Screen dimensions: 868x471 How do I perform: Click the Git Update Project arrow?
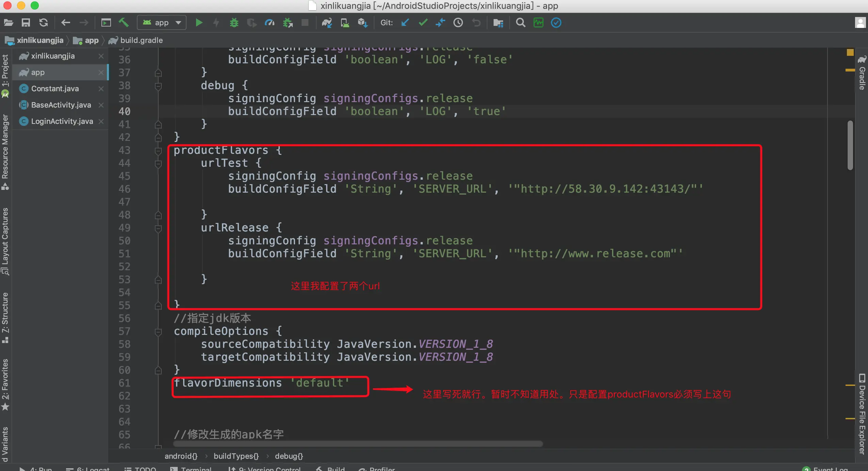(x=405, y=23)
